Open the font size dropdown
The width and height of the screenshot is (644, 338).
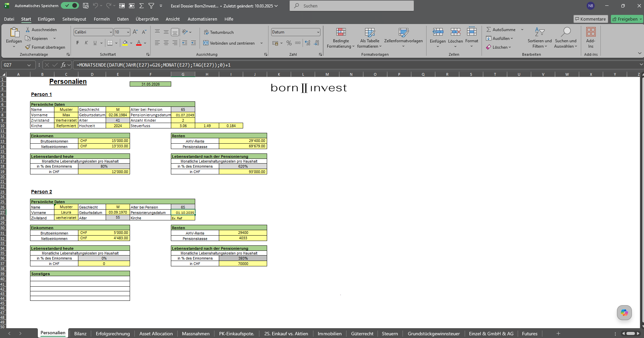pyautogui.click(x=128, y=32)
